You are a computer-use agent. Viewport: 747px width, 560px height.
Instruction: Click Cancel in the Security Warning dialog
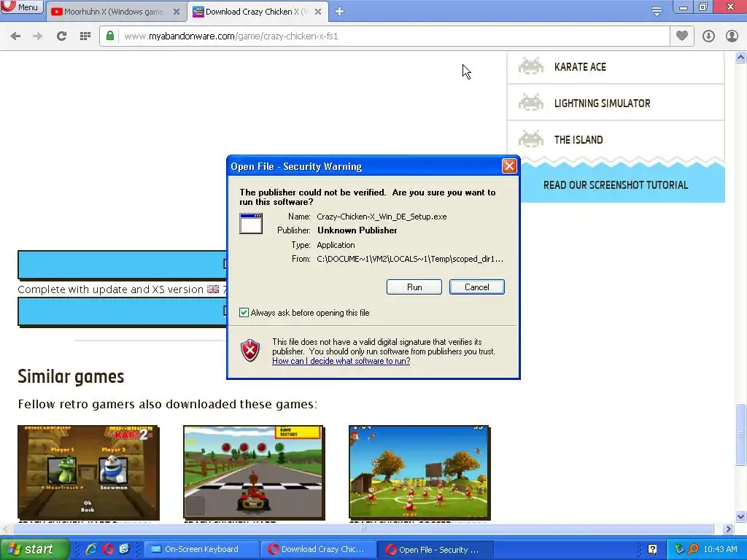(477, 287)
